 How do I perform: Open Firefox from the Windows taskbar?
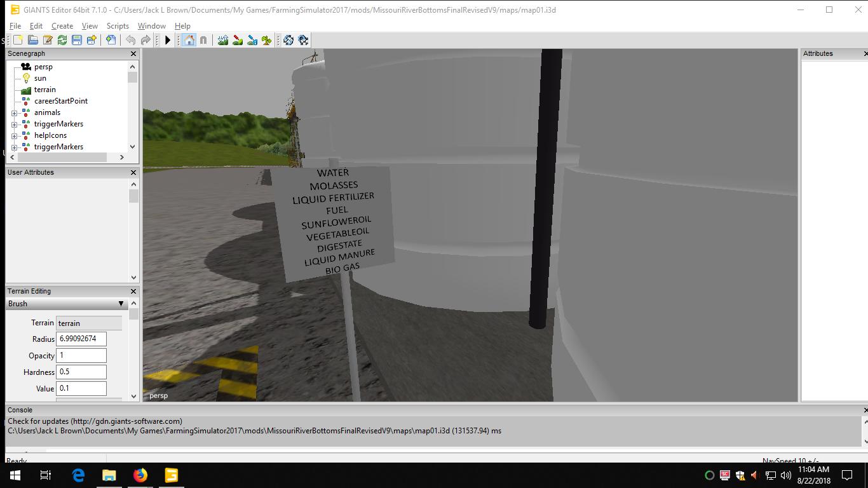140,475
